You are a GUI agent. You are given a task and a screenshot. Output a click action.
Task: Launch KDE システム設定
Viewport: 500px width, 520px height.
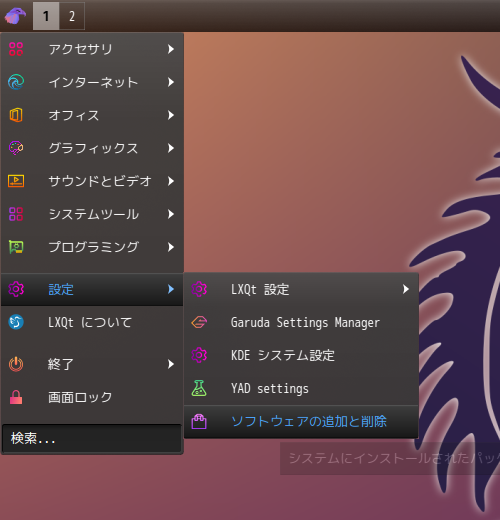301,355
